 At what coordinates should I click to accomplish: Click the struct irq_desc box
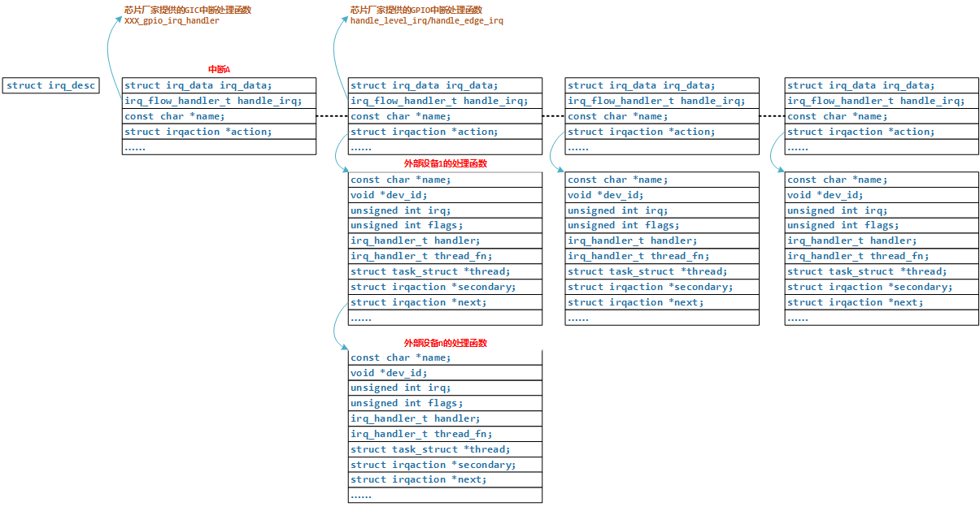tap(50, 85)
